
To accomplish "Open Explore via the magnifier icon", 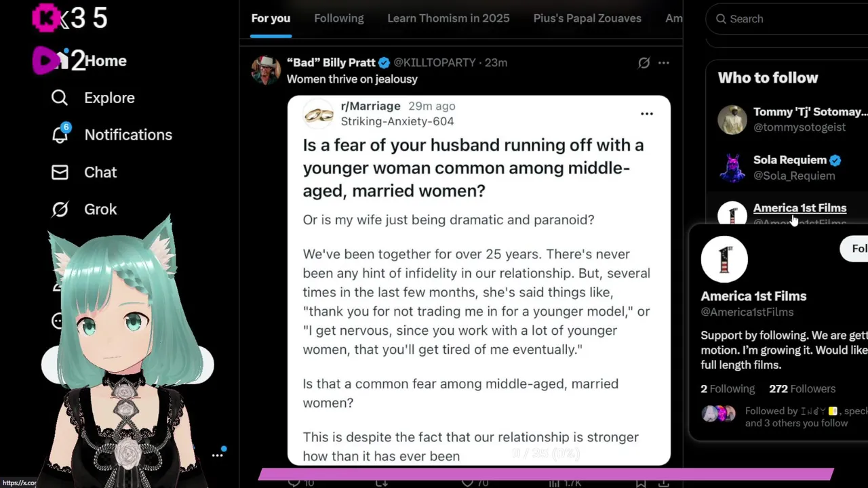I will [x=60, y=98].
